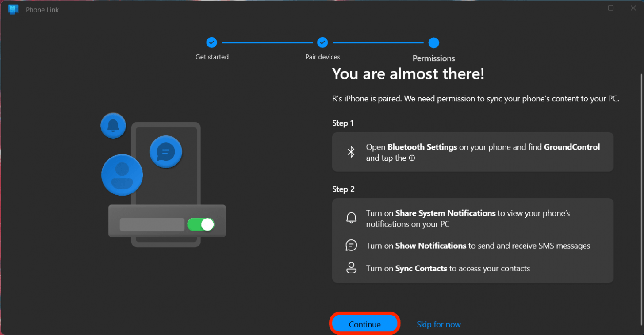This screenshot has width=644, height=335.
Task: Click person icon beside Sync Contacts
Action: coord(351,268)
